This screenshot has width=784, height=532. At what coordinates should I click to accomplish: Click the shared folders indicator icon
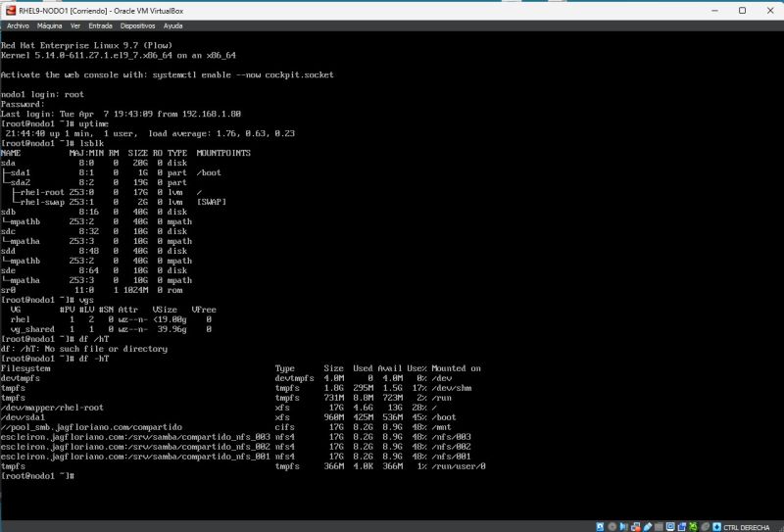point(659,526)
